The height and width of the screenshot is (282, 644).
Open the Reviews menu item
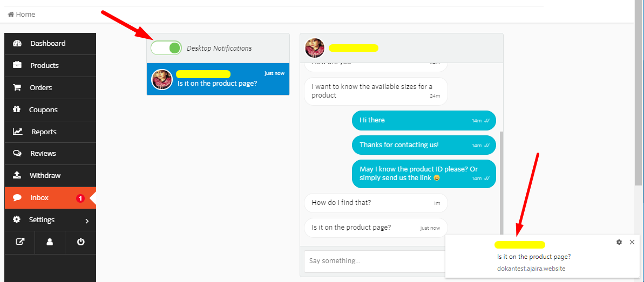(x=43, y=154)
